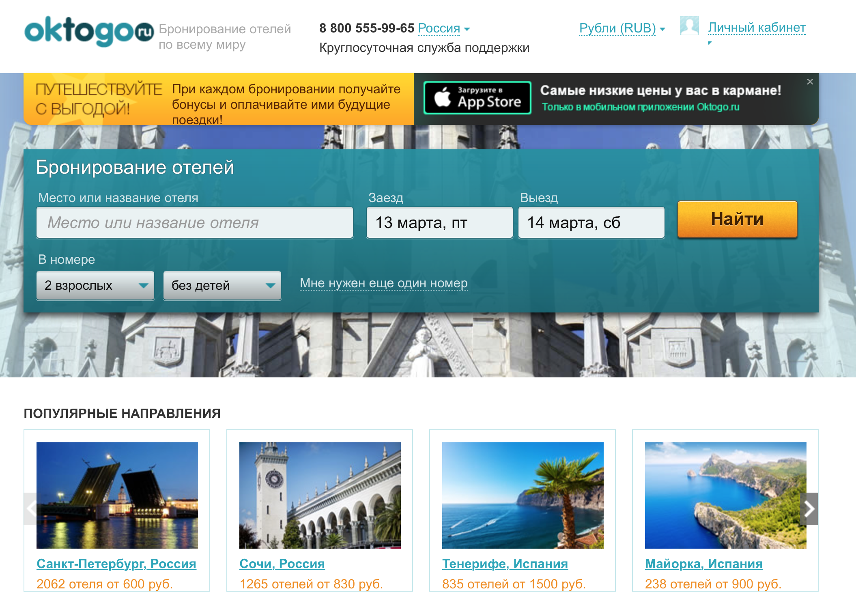This screenshot has height=616, width=856.
Task: Click the Oktogo.ru logo
Action: pyautogui.click(x=89, y=31)
